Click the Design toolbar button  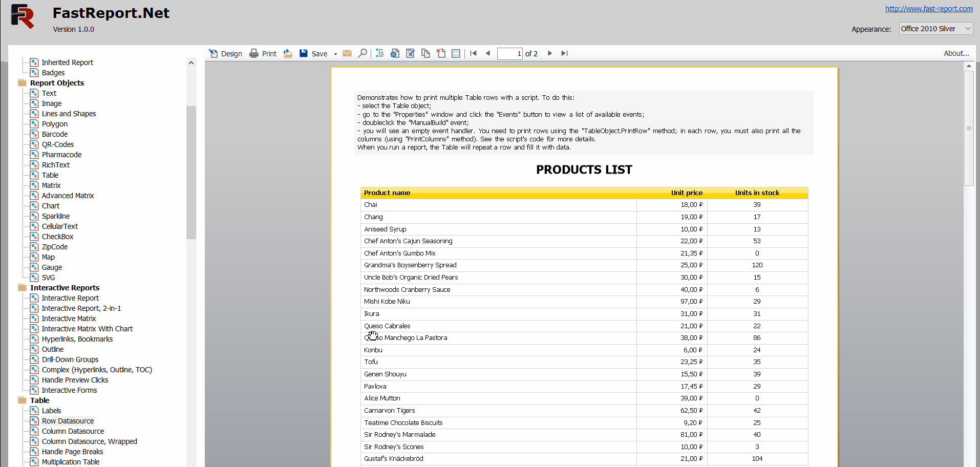click(225, 54)
